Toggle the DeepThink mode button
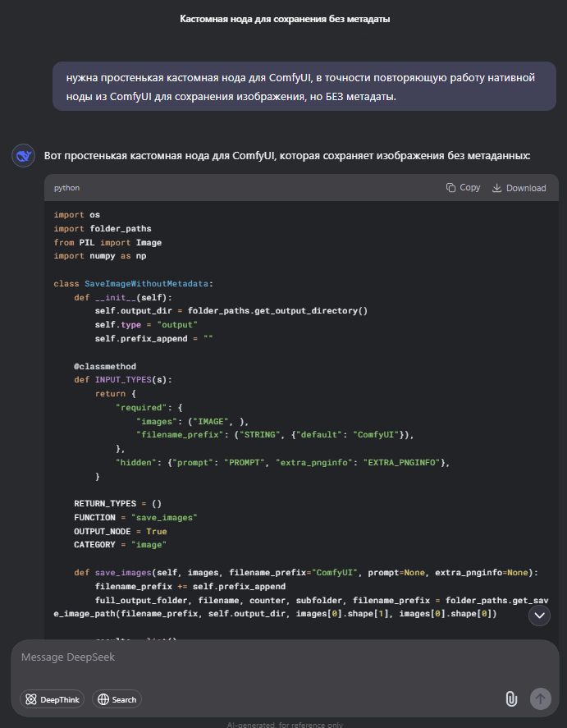The image size is (567, 728). (52, 699)
